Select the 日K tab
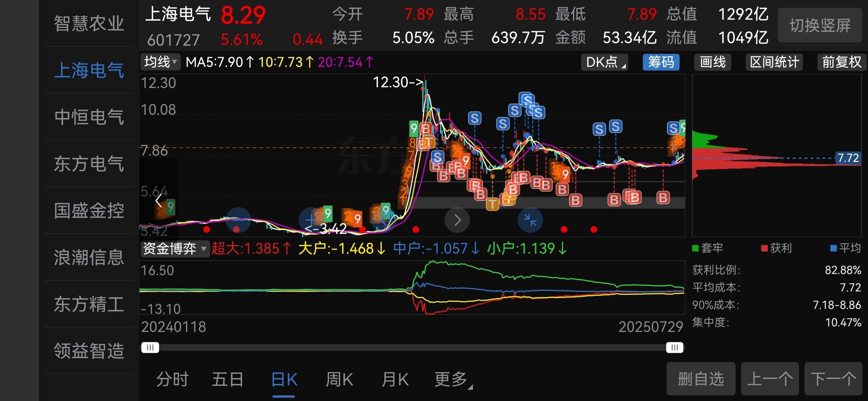 [x=284, y=379]
